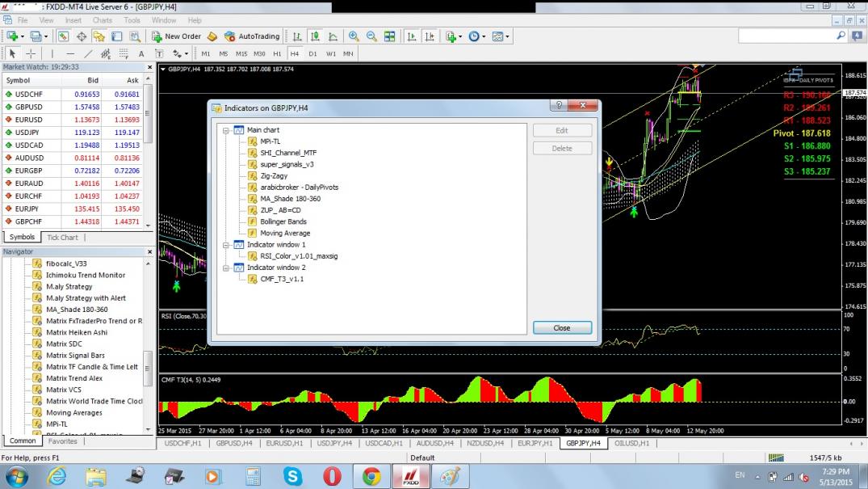Select the draw text label tool
The height and width of the screenshot is (489, 868).
pos(159,53)
